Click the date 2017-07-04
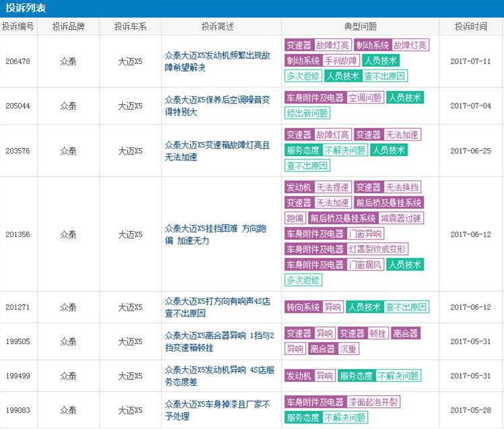Viewport: 504px width, 429px height. (x=470, y=106)
